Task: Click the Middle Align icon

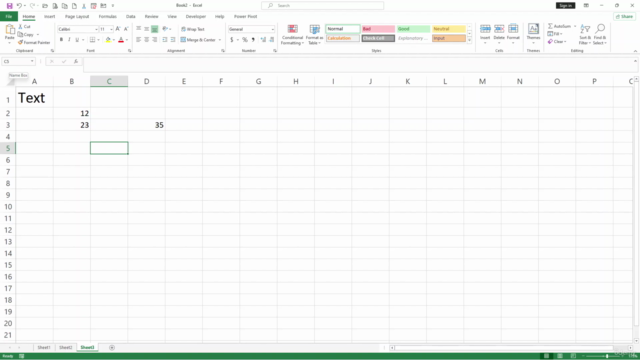Action: click(147, 29)
